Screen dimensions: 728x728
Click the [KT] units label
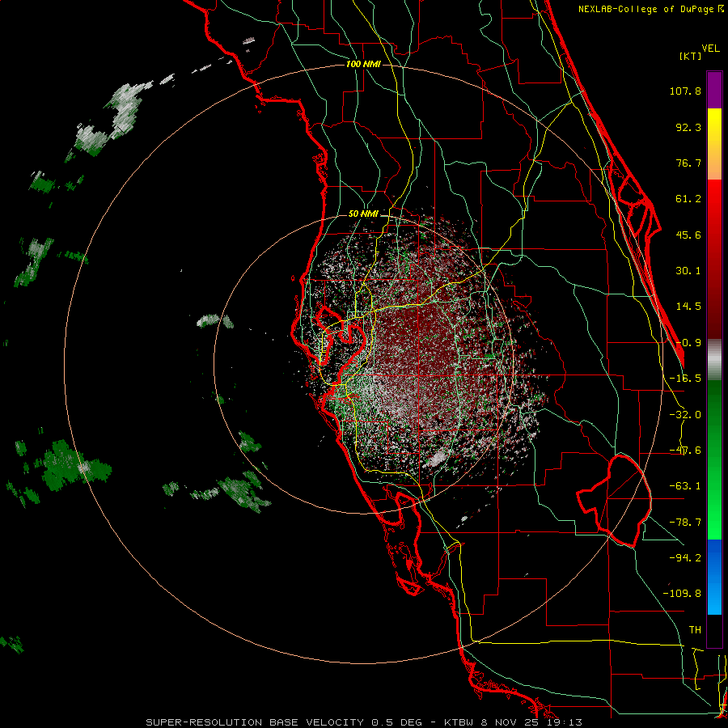pos(690,56)
